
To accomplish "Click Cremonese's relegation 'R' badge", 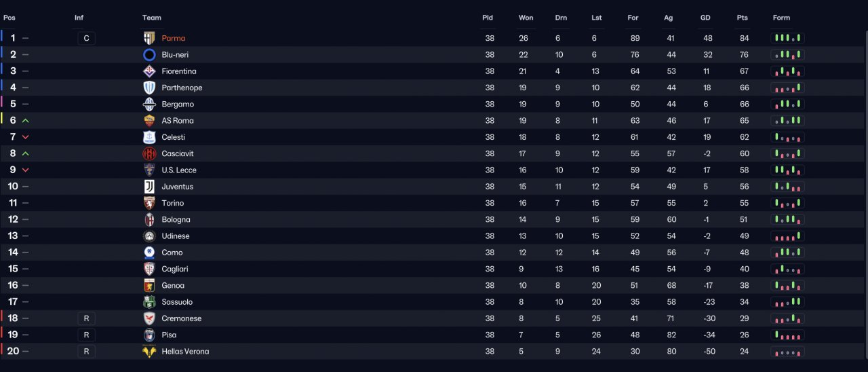I will [x=86, y=318].
